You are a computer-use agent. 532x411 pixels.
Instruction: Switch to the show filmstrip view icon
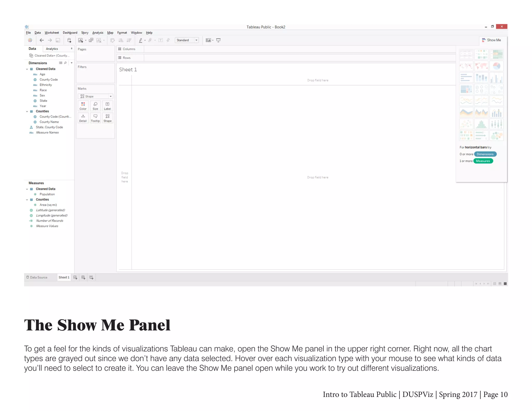pyautogui.click(x=500, y=284)
